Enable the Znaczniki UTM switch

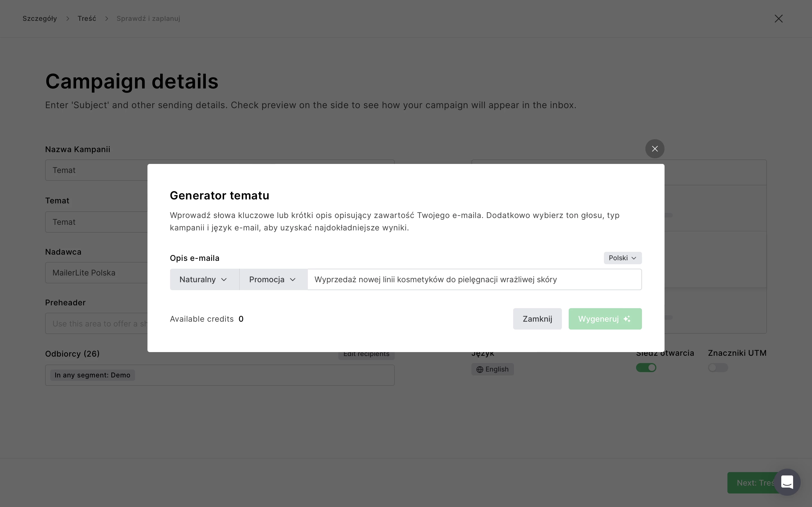coord(718,368)
